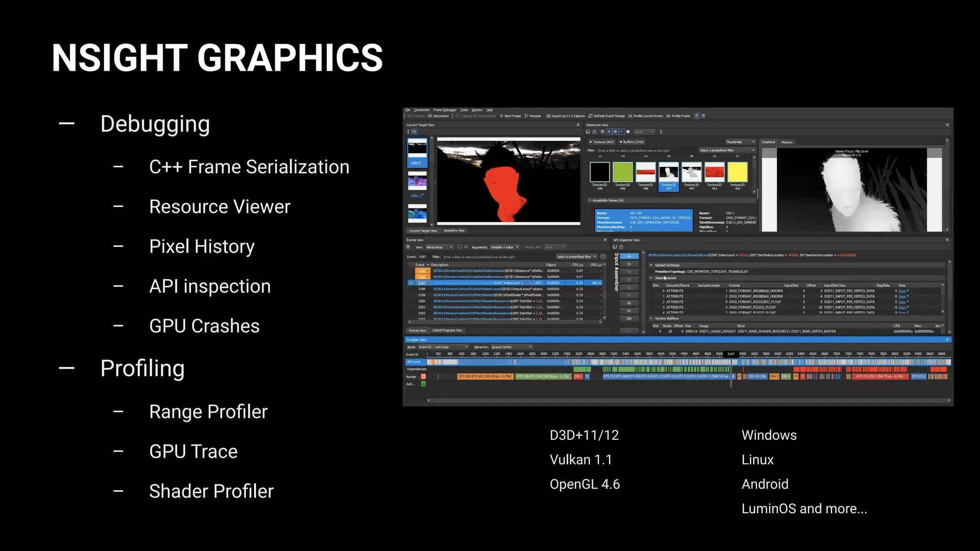This screenshot has width=980, height=551.
Task: Select Texture2D 445 green thumbnail
Action: [623, 176]
